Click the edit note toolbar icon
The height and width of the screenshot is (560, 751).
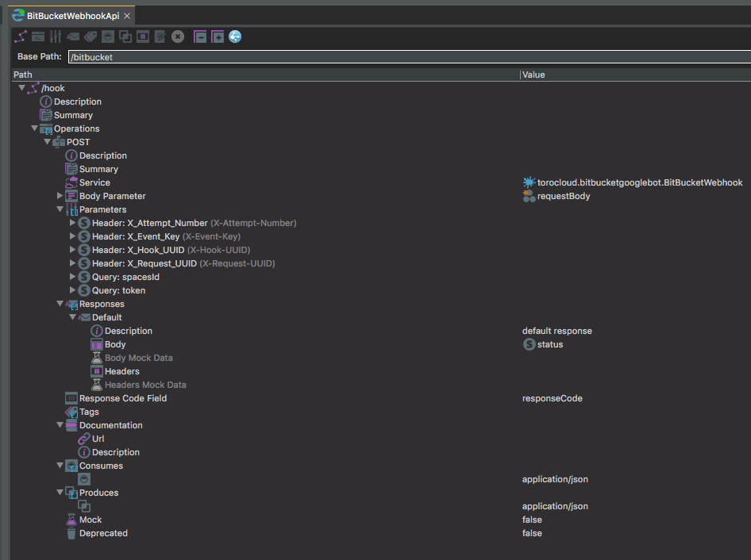click(160, 36)
